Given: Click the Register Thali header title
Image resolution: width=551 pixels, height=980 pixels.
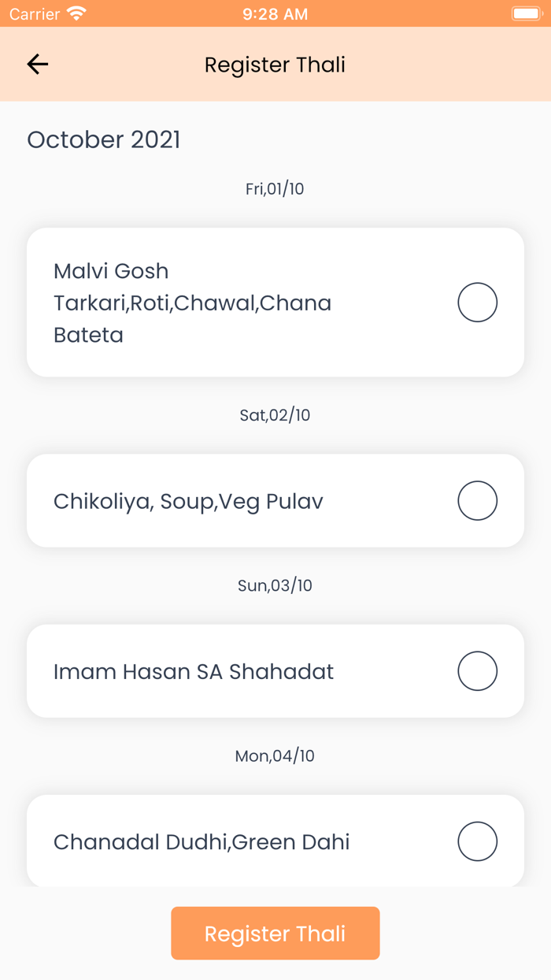Looking at the screenshot, I should point(275,65).
